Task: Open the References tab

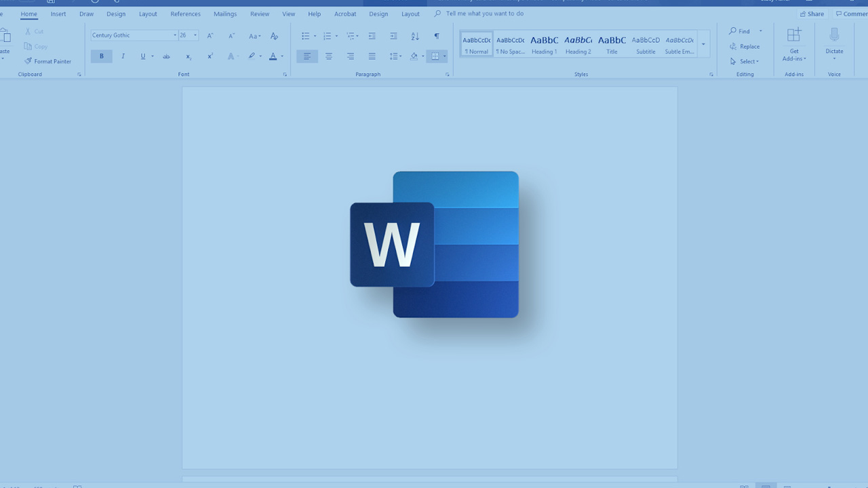Action: pos(185,14)
